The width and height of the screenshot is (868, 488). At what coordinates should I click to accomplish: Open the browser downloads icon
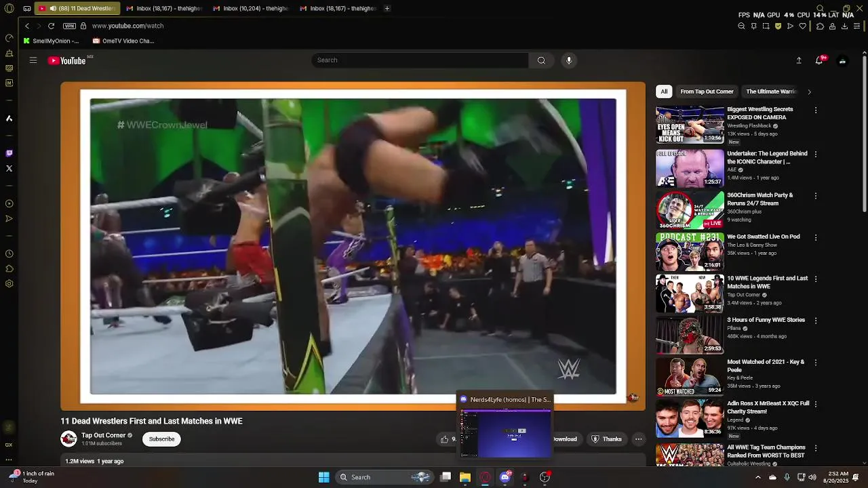coord(844,26)
